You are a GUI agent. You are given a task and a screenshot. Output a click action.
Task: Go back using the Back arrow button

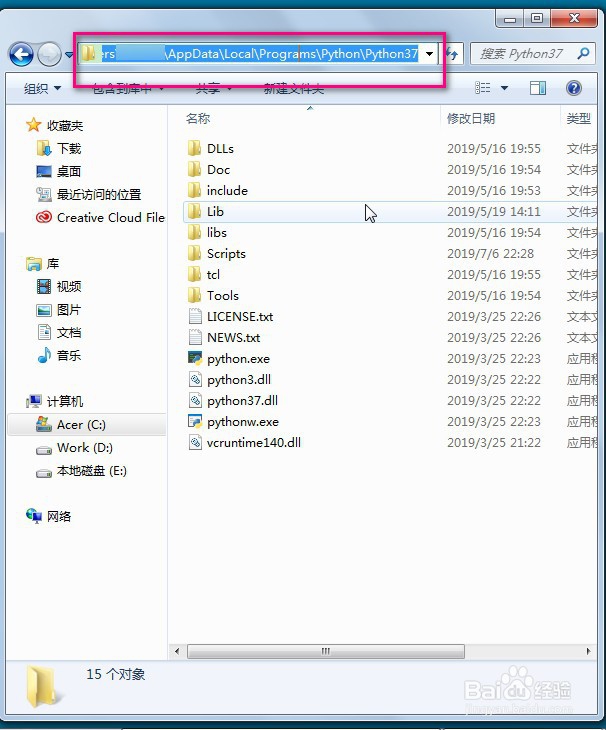point(21,54)
